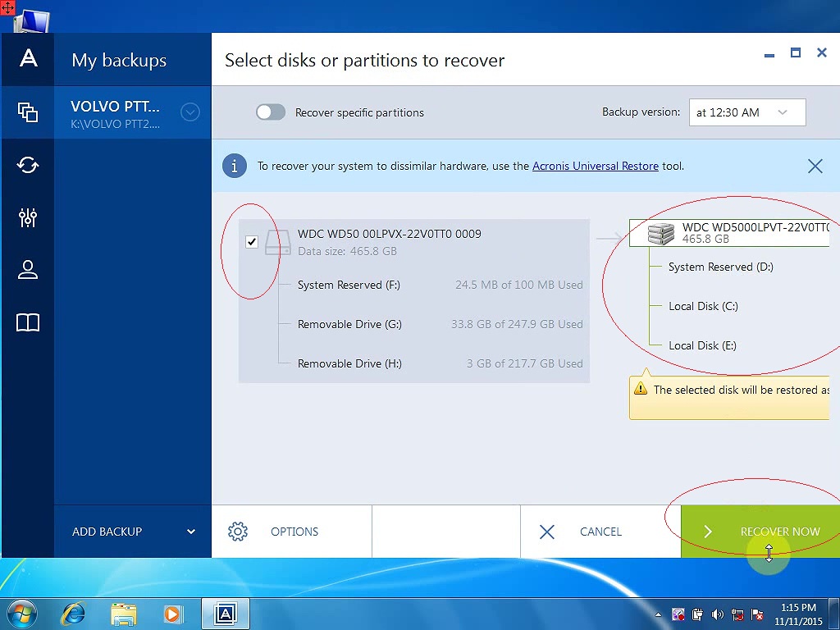This screenshot has width=840, height=630.
Task: Minimize the Acronis window
Action: tap(769, 53)
